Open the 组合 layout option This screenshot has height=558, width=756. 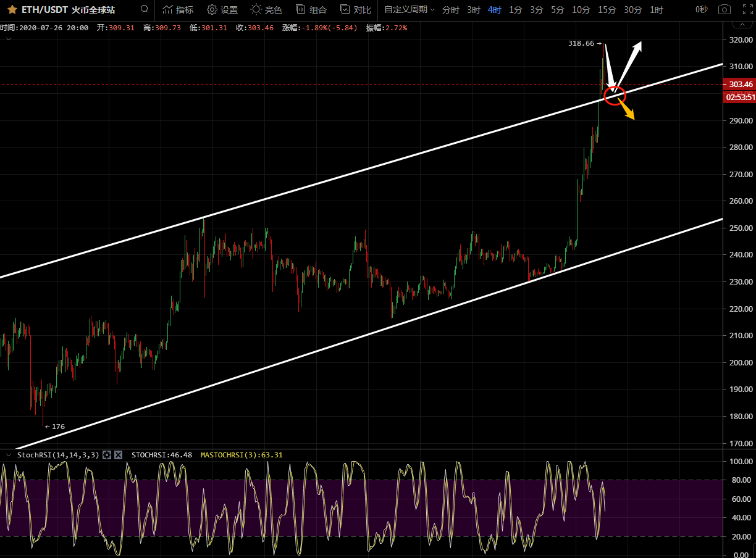311,10
